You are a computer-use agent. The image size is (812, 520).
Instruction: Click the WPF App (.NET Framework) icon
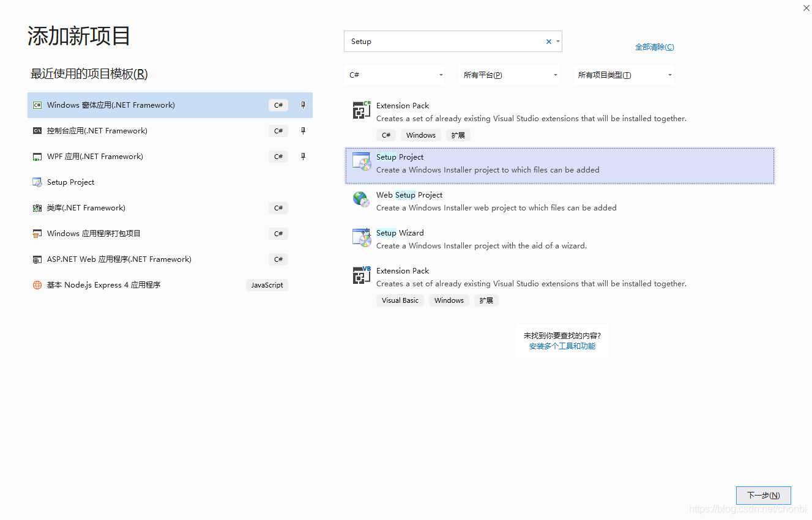click(37, 157)
